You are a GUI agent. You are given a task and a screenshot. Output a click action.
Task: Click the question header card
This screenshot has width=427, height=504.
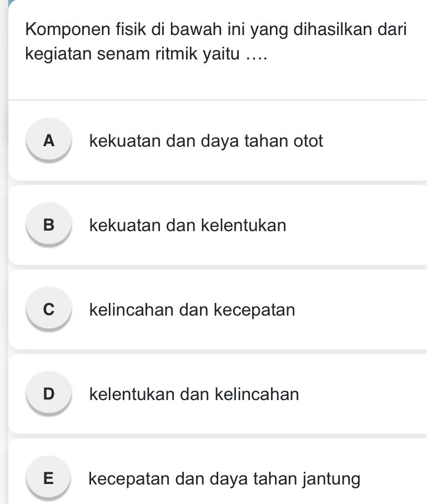(217, 50)
